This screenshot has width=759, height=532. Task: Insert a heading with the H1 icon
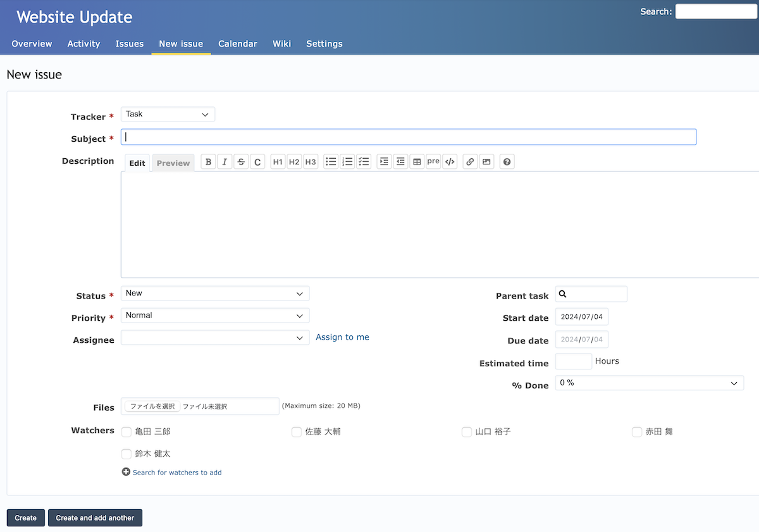pyautogui.click(x=278, y=161)
